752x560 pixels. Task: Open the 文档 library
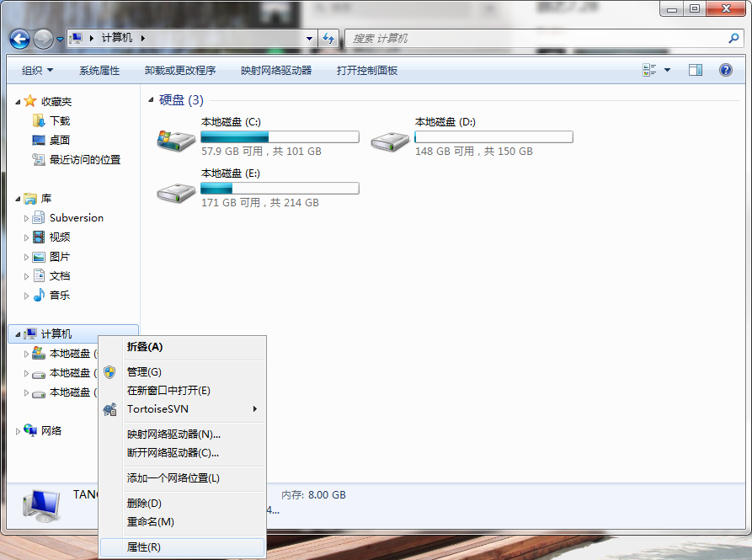(x=60, y=275)
